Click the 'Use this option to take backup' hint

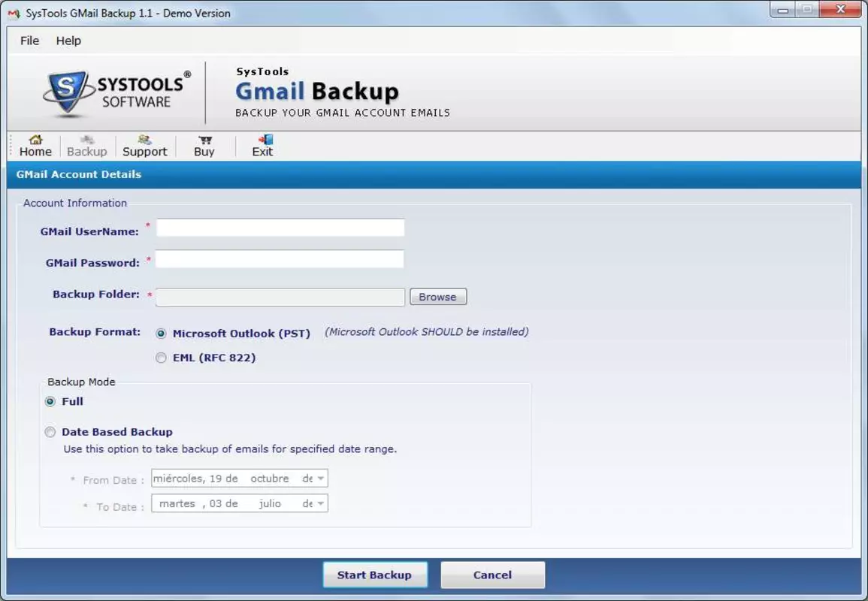tap(230, 448)
